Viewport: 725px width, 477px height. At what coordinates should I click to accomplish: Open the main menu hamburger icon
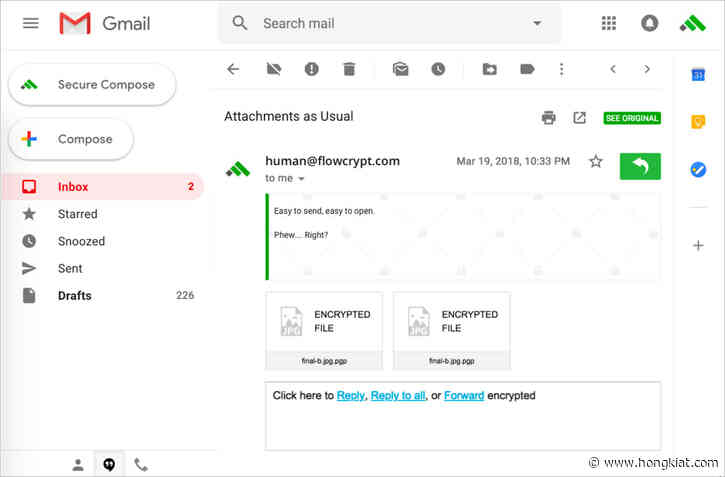(31, 23)
